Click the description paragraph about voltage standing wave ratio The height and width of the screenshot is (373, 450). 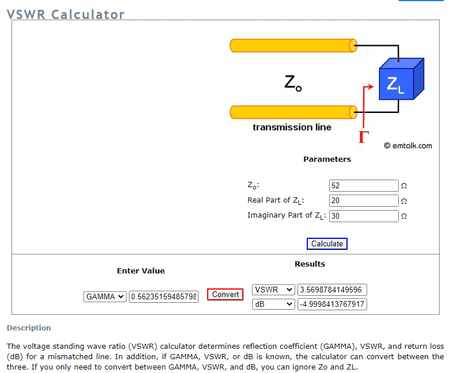(225, 356)
